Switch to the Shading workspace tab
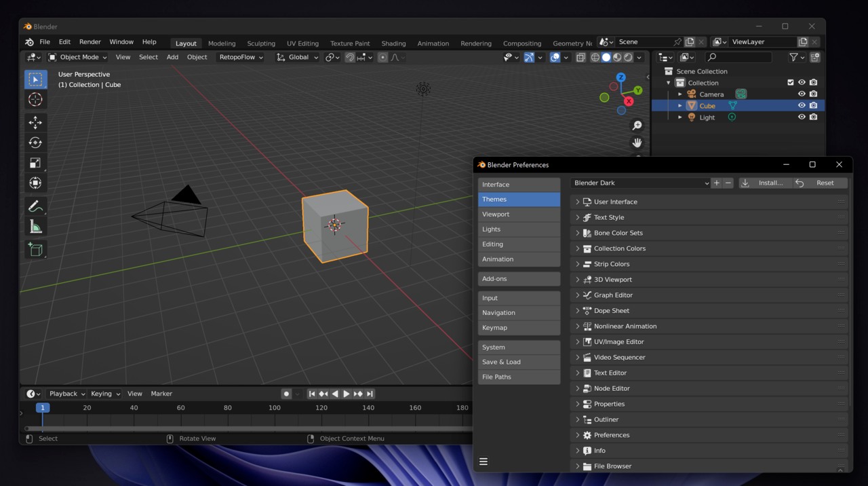The height and width of the screenshot is (486, 868). tap(393, 43)
